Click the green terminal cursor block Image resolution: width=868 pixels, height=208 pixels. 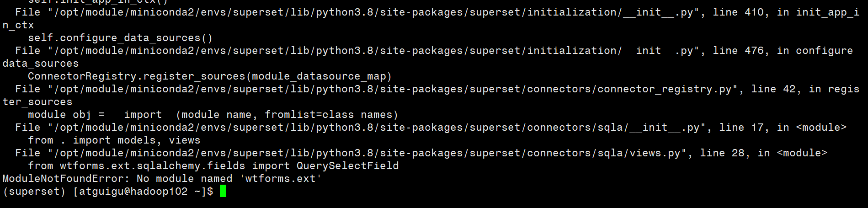[x=223, y=191]
